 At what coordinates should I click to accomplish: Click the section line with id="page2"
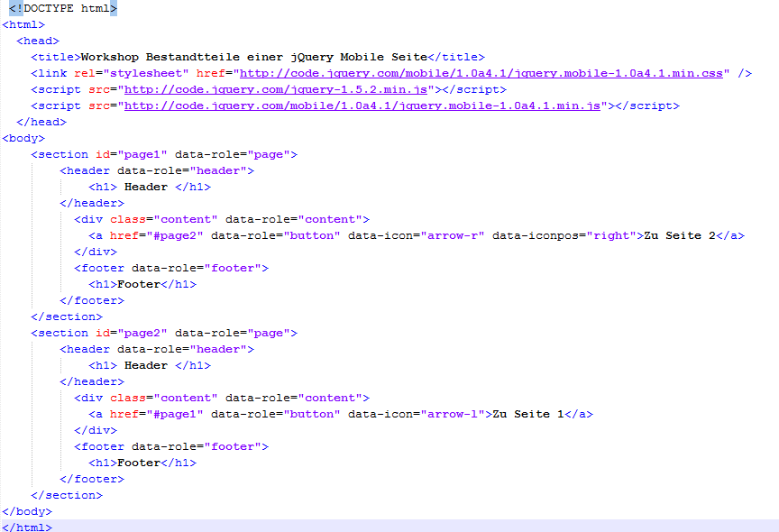(164, 333)
